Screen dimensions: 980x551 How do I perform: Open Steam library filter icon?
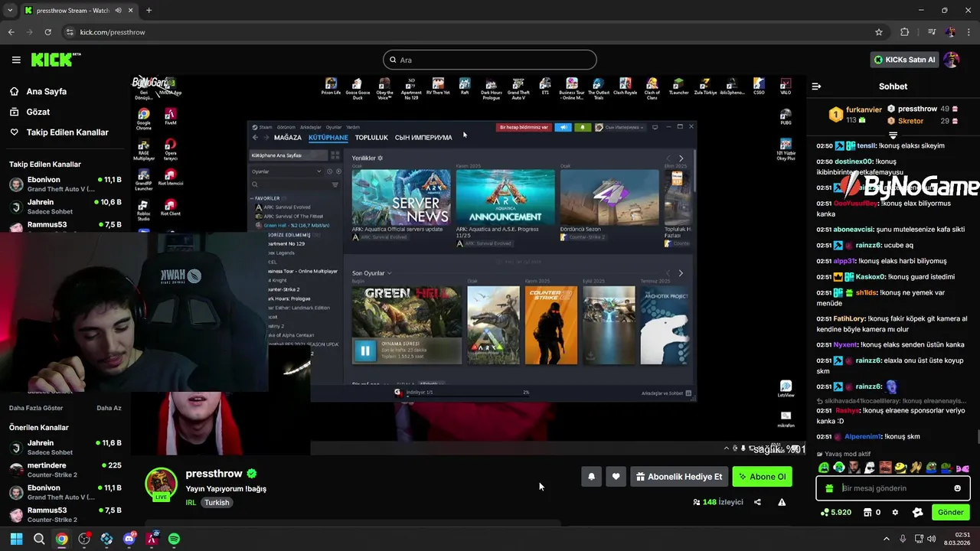335,184
